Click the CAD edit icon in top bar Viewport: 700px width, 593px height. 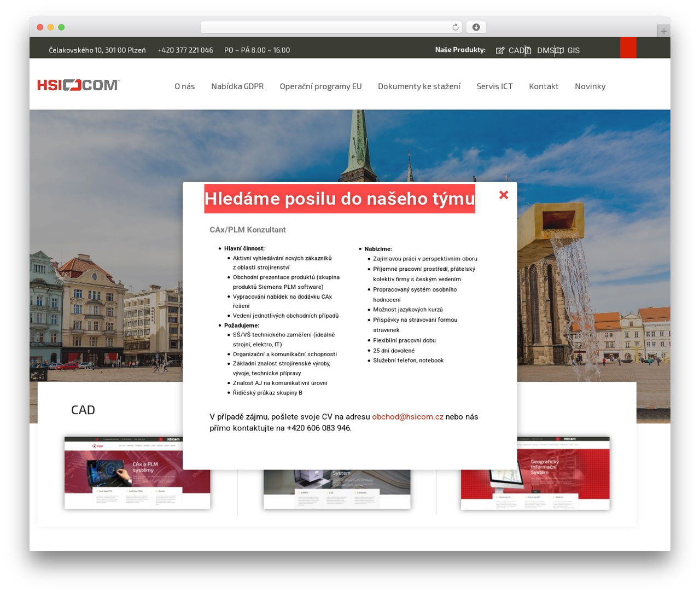pos(500,50)
